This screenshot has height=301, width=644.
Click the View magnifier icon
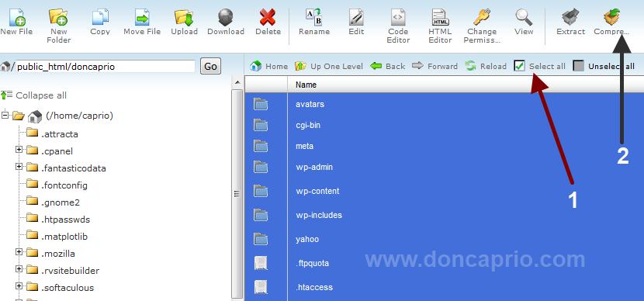click(x=524, y=22)
